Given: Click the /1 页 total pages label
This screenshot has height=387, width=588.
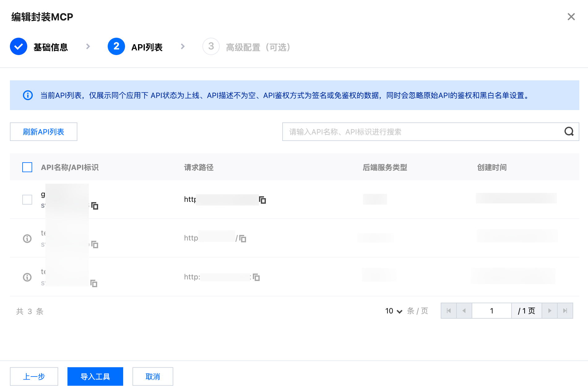Looking at the screenshot, I should point(526,311).
